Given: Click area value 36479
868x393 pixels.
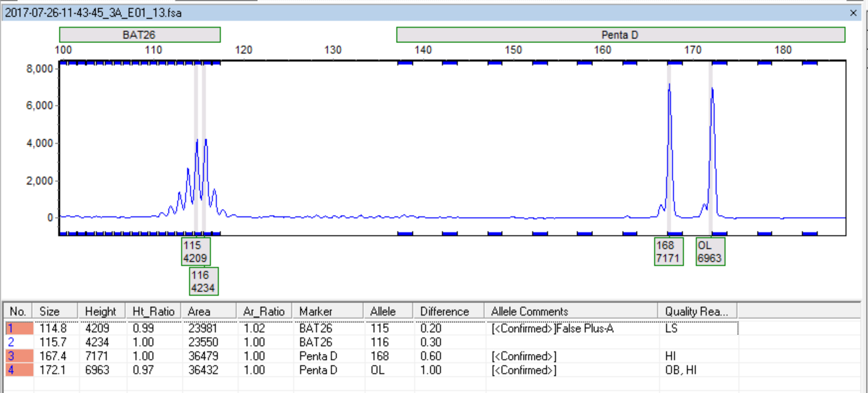Looking at the screenshot, I should pyautogui.click(x=202, y=356).
